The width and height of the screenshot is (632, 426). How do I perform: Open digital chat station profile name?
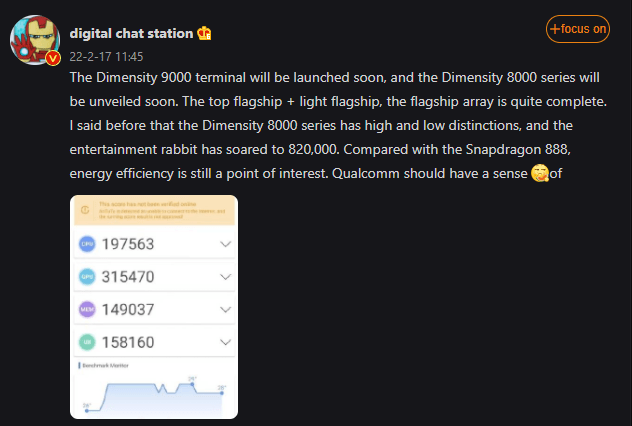pos(131,33)
